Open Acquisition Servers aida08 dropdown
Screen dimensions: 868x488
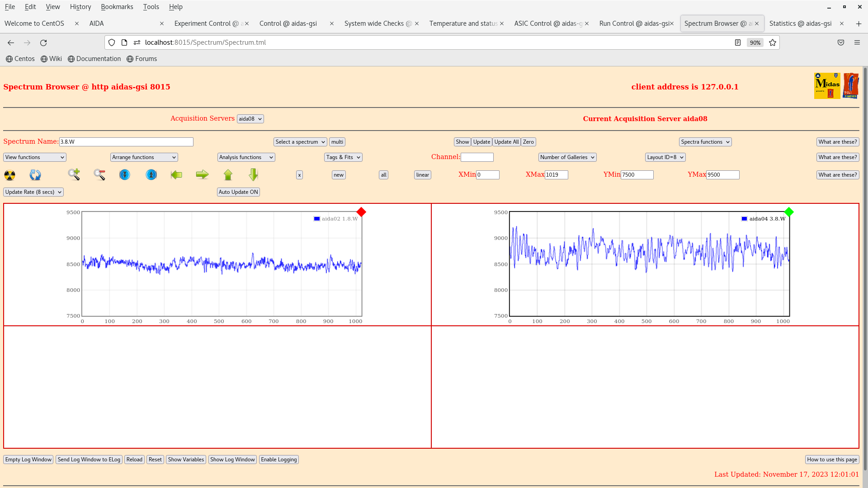(250, 119)
